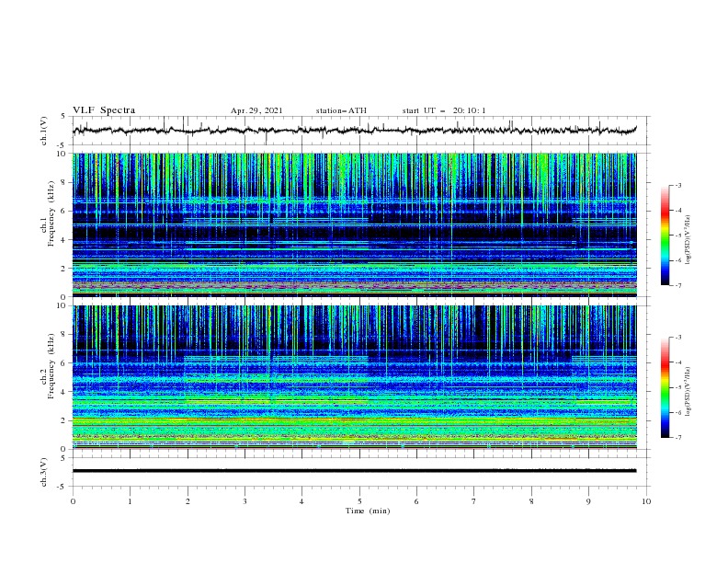The image size is (728, 563).
Task: Click the "-5" volt tick on ch.3(V) axis
Action: tap(63, 487)
